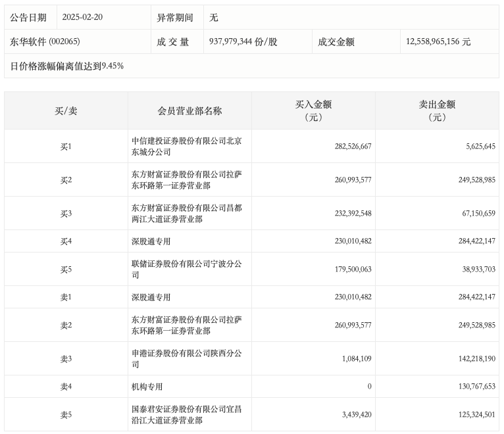Screen dimensions: 504x434
Task: Select sell amount 38,933,703
Action: coord(478,269)
